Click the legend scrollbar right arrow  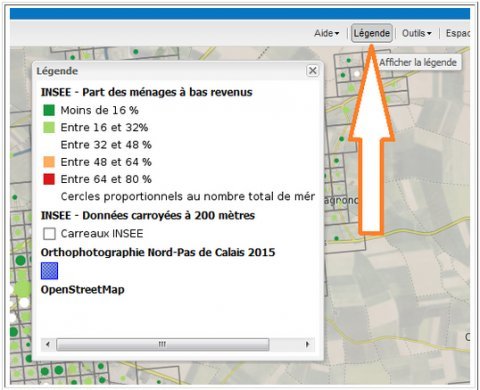click(307, 344)
